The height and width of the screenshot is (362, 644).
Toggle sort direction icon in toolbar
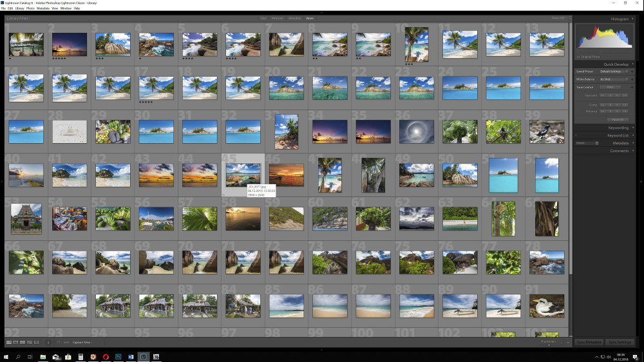(59, 342)
